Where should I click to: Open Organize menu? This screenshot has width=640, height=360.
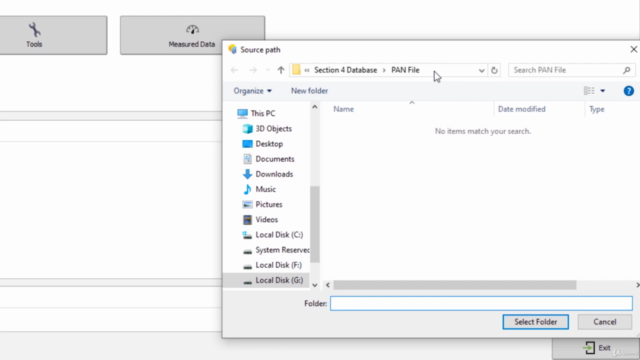252,91
